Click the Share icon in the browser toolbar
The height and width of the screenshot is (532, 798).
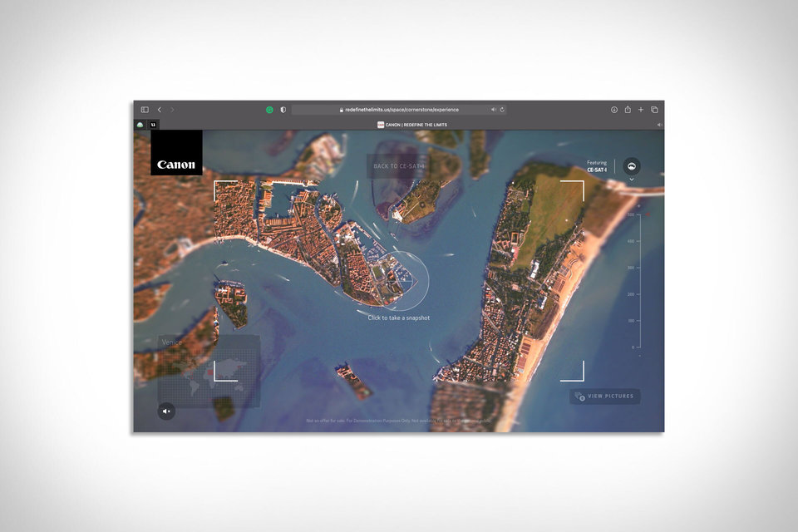[628, 109]
